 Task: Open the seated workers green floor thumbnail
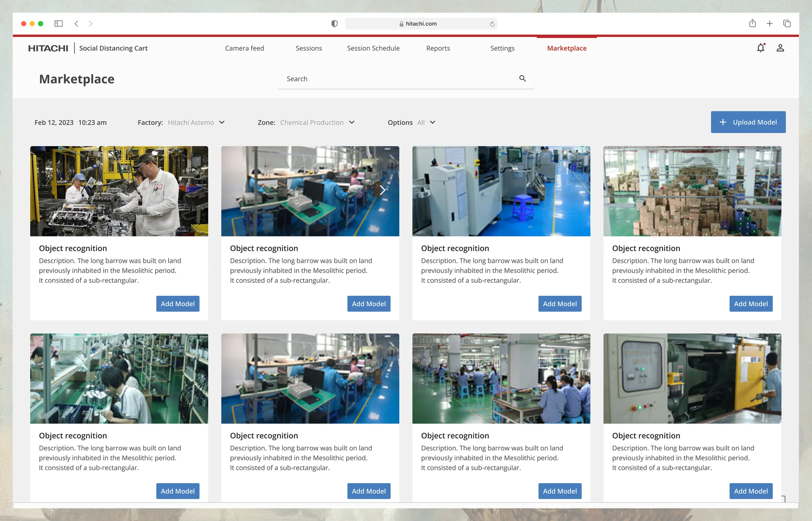501,379
